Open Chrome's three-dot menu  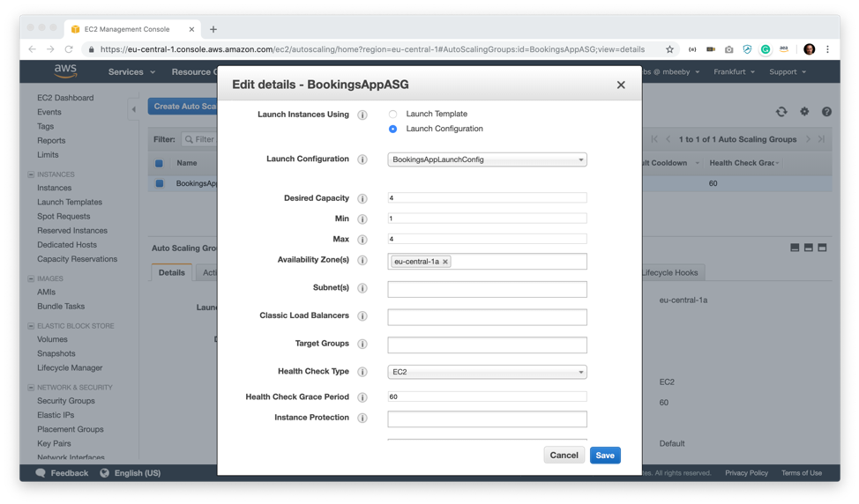click(x=828, y=49)
